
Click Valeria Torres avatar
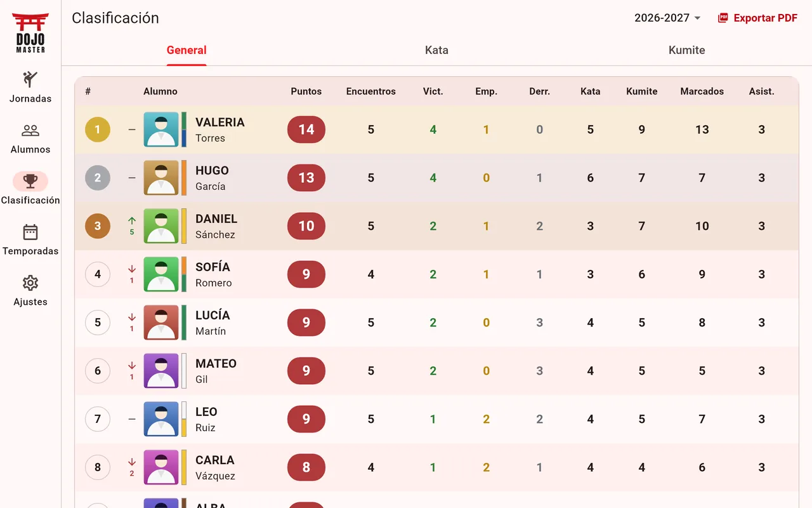click(161, 130)
